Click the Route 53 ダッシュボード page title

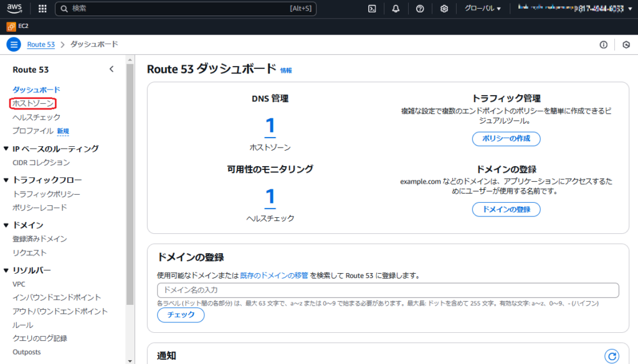(x=212, y=69)
